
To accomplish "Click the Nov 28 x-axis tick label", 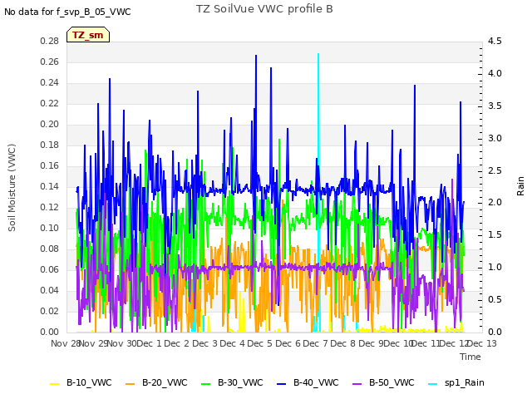I will coord(66,343).
